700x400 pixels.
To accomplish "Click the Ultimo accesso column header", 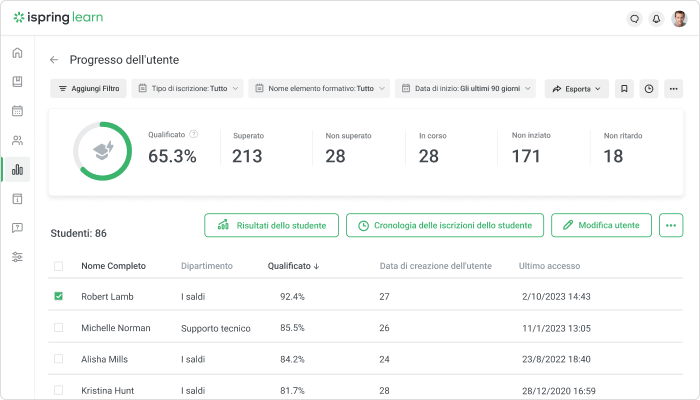I will tap(549, 266).
